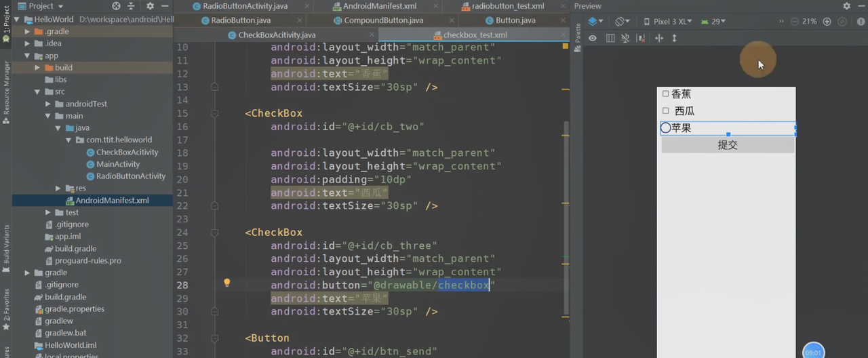The width and height of the screenshot is (868, 358).
Task: Zoom out the layout preview
Action: click(794, 22)
